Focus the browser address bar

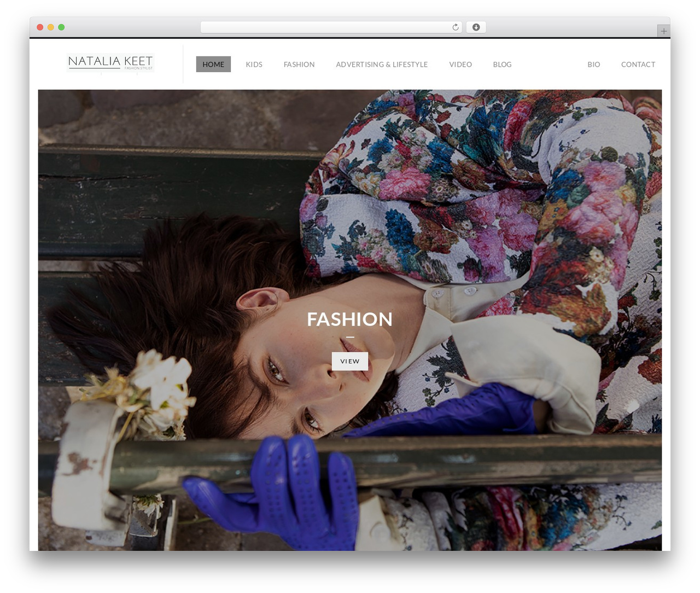(x=331, y=27)
